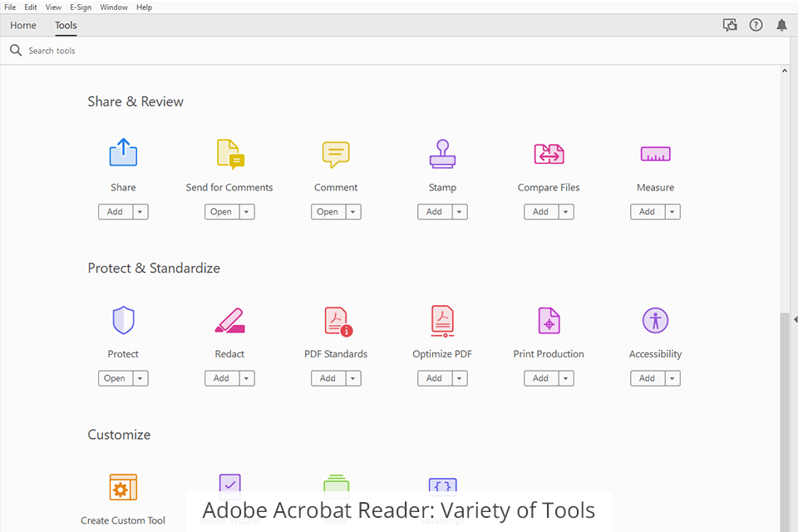Select the Comment speech bubble icon
798x532 pixels.
pos(336,155)
